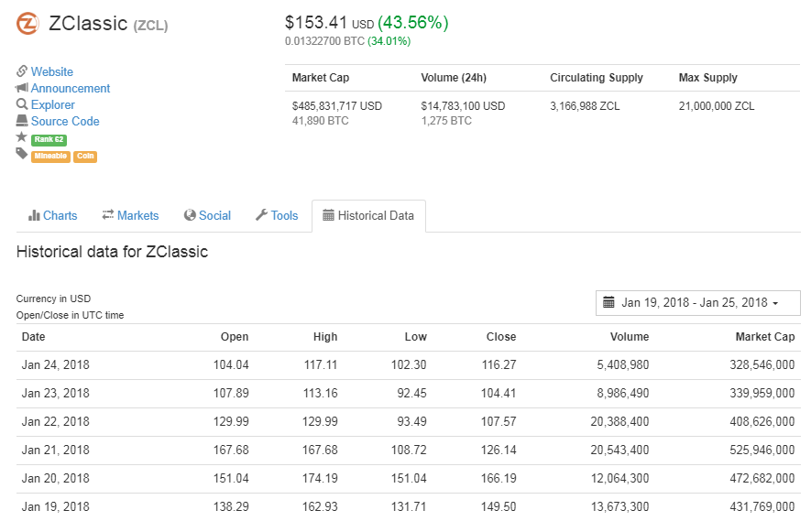The image size is (811, 532).
Task: Click the bar chart icon on Charts tab
Action: click(x=34, y=215)
